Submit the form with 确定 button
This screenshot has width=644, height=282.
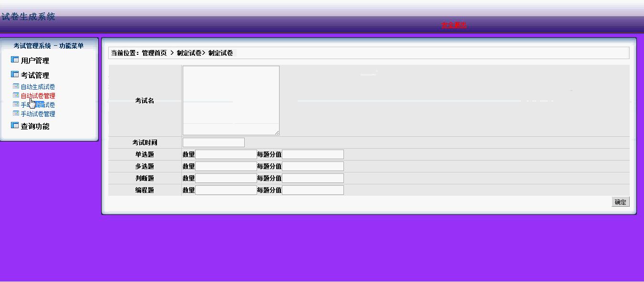pyautogui.click(x=621, y=202)
